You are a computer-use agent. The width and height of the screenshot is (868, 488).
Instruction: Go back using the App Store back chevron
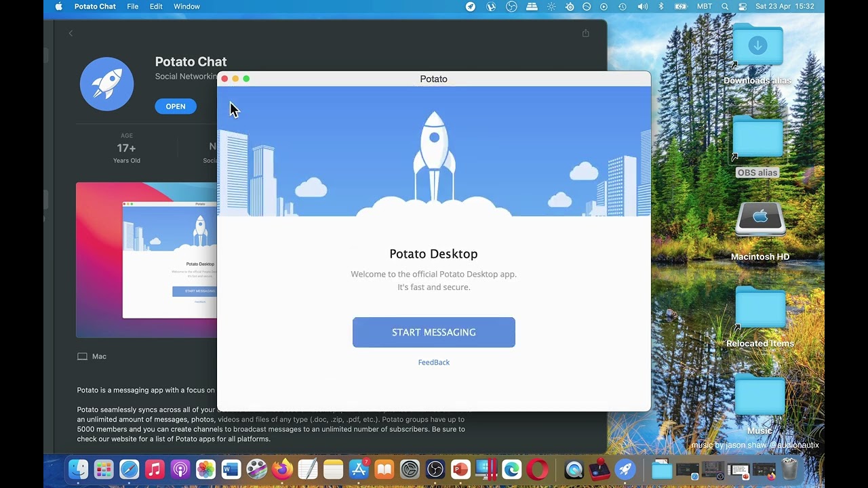[x=71, y=33]
